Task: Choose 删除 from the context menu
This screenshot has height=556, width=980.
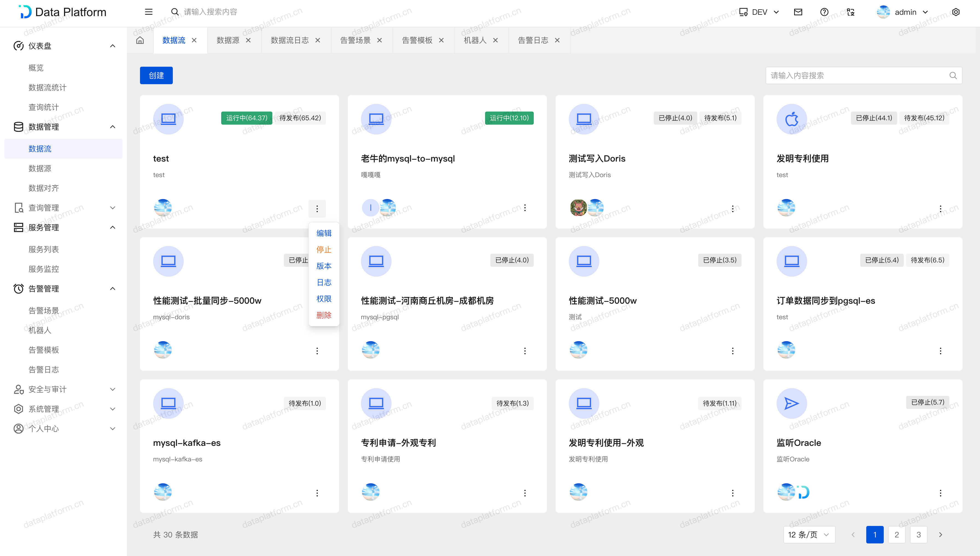Action: click(323, 315)
